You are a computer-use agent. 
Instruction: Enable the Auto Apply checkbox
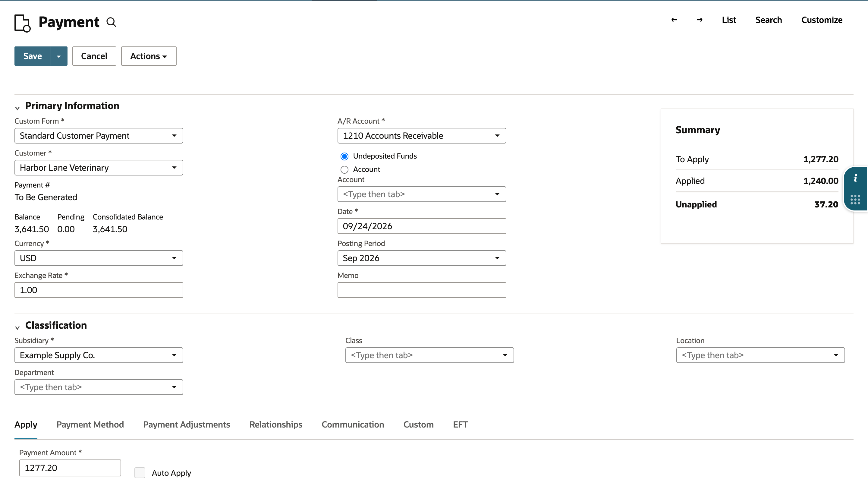[x=140, y=472]
